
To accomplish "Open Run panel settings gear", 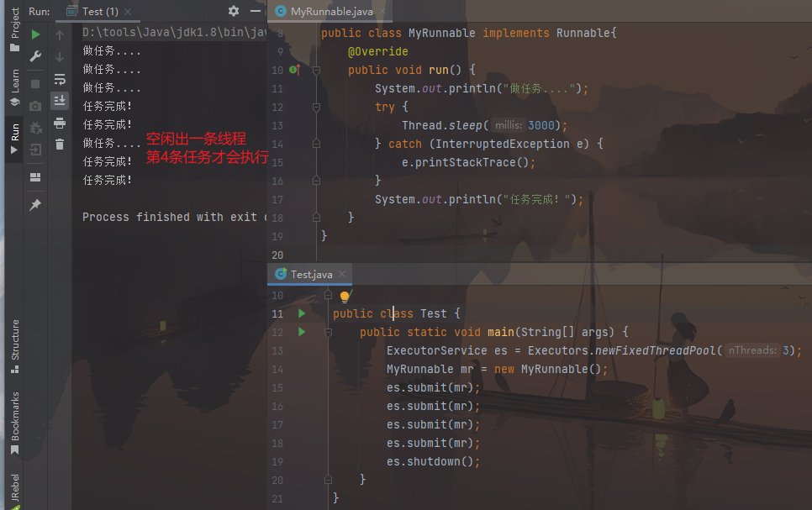I will [x=234, y=11].
